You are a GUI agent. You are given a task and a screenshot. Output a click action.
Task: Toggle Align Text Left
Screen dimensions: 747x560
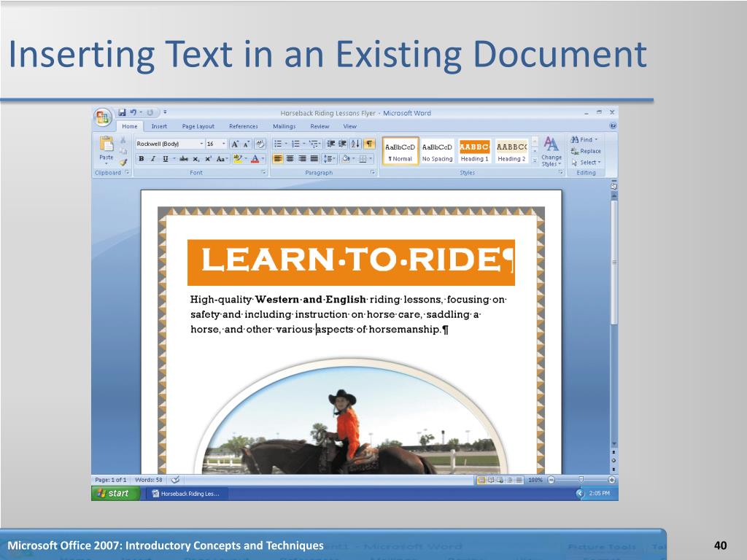click(278, 158)
